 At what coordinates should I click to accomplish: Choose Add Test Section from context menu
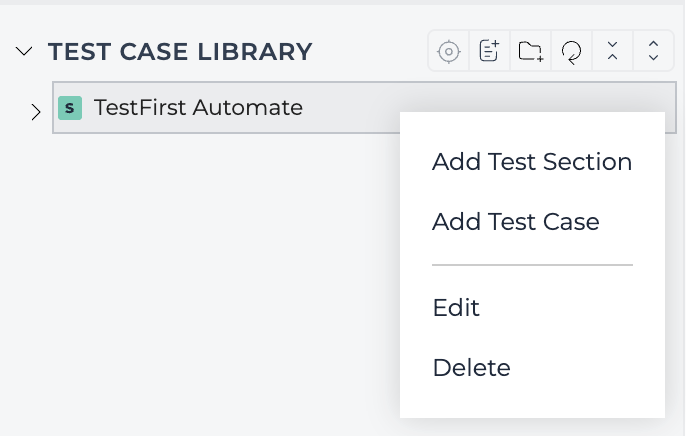coord(532,162)
